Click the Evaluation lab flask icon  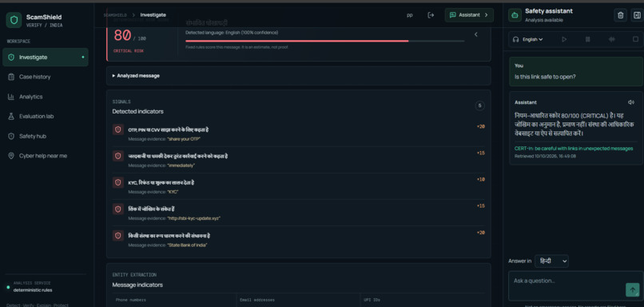(x=11, y=116)
